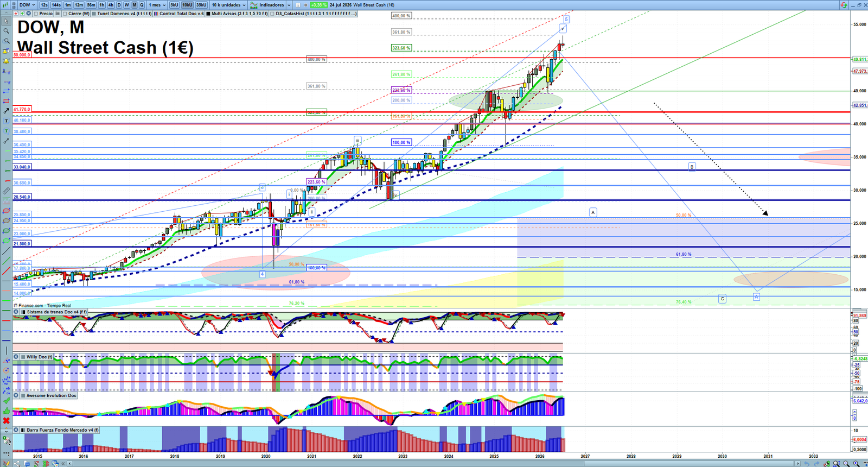Select the blue rectangle drawing tool
Image resolution: width=868 pixels, height=467 pixels.
6,91
